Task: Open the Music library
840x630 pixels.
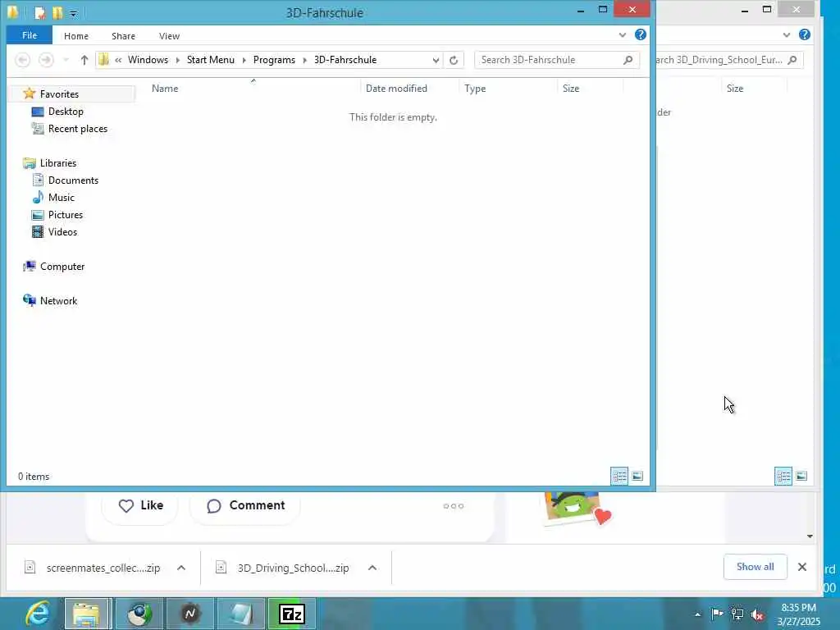Action: coord(61,197)
